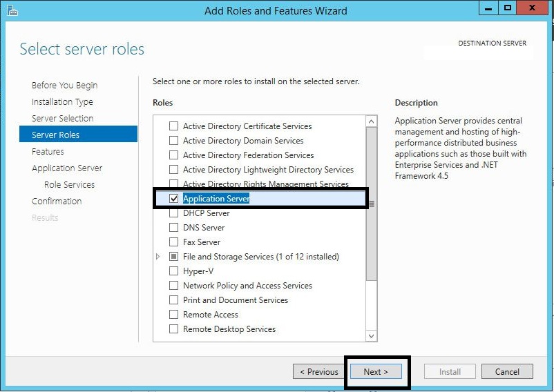Select the Hyper-V role checkbox
The image size is (554, 392).
[174, 271]
